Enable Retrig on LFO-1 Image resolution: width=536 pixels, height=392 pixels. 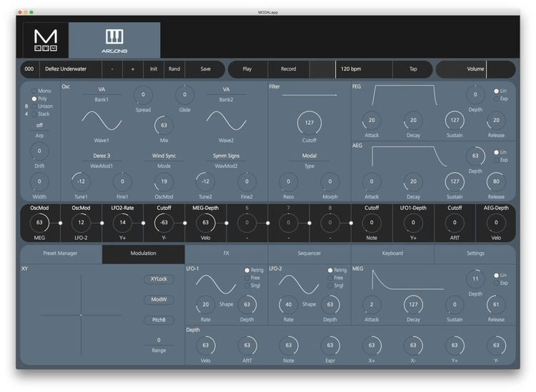click(x=248, y=271)
